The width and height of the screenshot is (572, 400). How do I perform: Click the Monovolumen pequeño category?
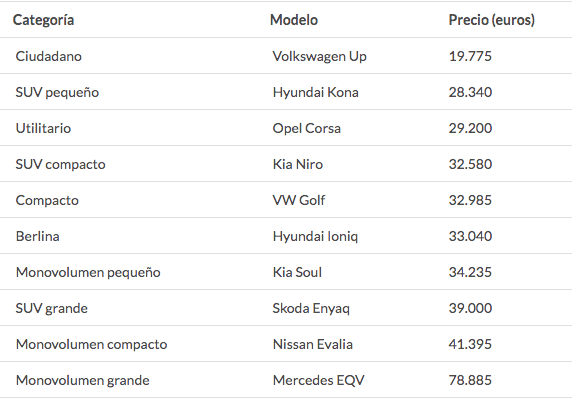tap(88, 272)
